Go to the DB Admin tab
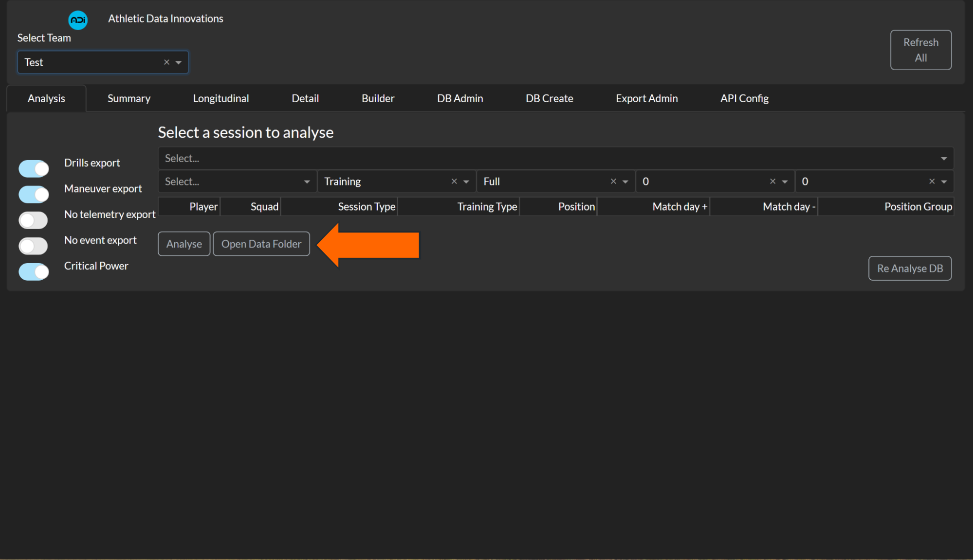 tap(460, 98)
